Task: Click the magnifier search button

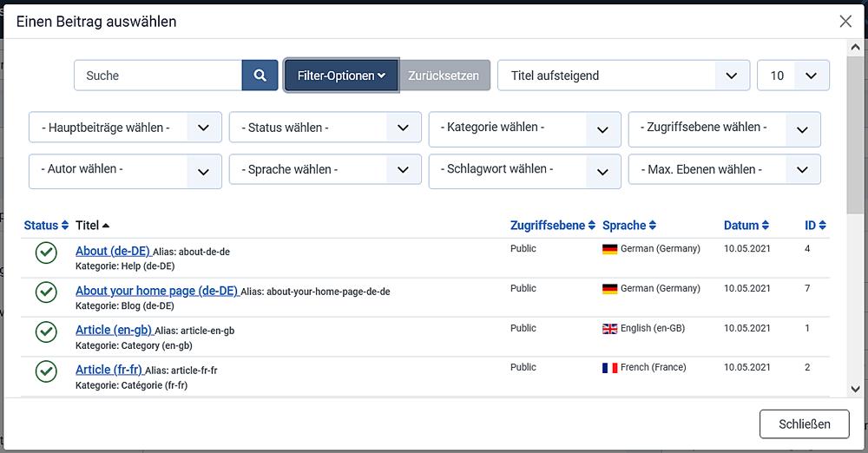Action: [x=260, y=75]
